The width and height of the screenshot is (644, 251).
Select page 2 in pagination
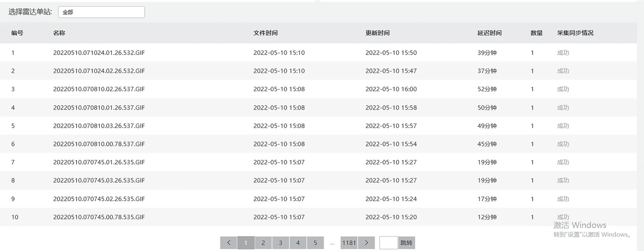263,243
